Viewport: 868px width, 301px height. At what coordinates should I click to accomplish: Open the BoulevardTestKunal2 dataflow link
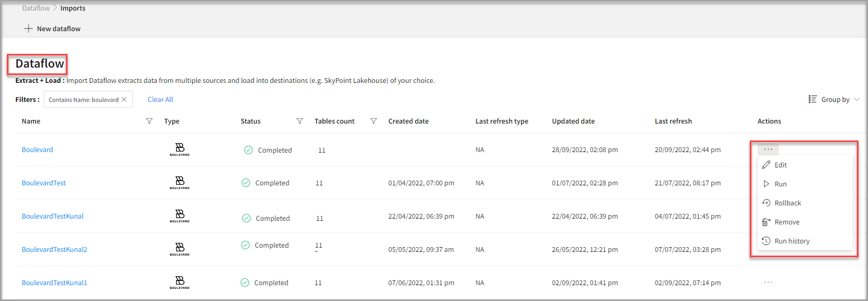54,249
